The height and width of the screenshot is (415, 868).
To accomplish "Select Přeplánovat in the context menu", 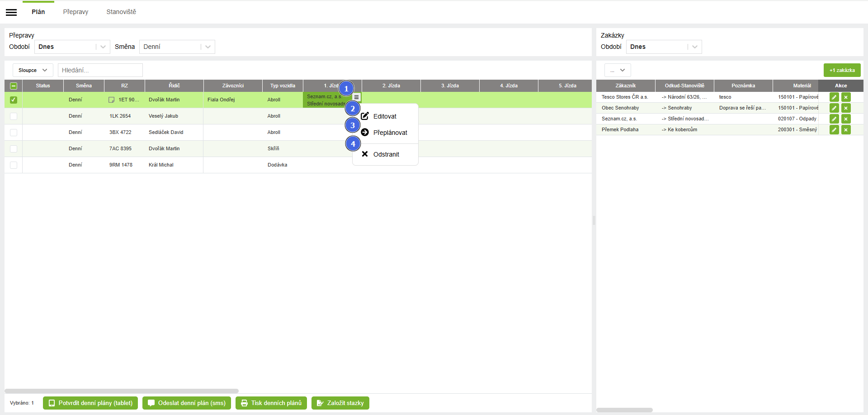I will click(385, 133).
